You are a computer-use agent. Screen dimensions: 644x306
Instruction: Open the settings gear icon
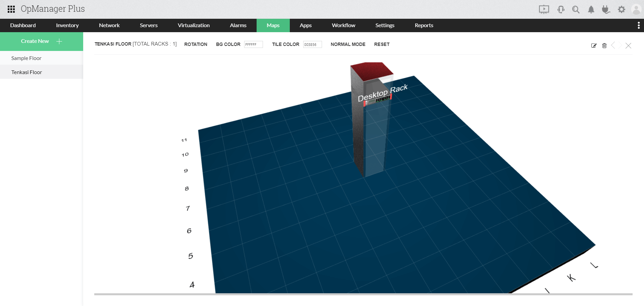(622, 9)
